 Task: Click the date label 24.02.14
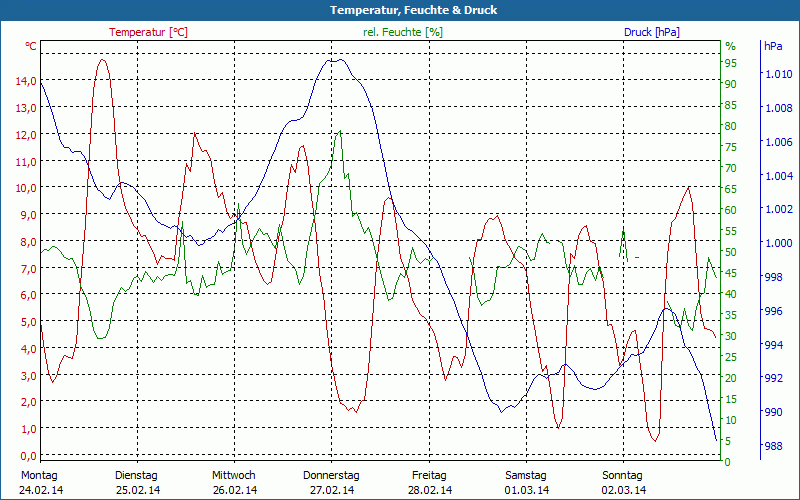click(41, 490)
